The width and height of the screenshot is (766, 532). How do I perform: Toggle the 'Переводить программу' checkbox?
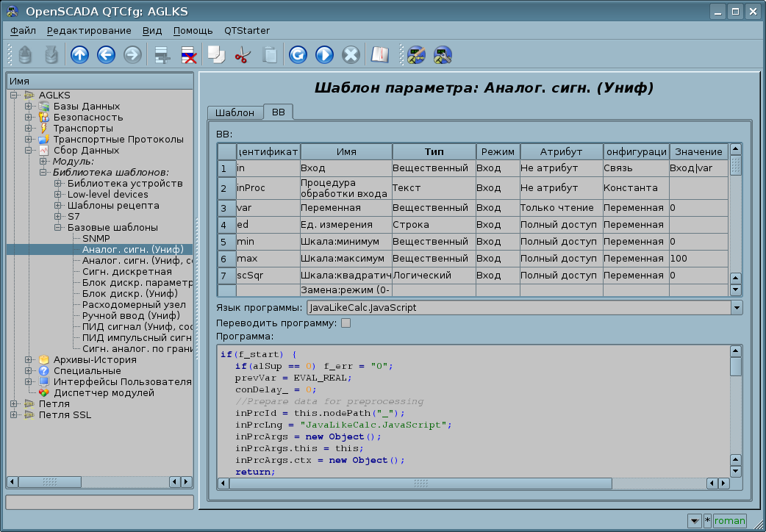coord(346,323)
